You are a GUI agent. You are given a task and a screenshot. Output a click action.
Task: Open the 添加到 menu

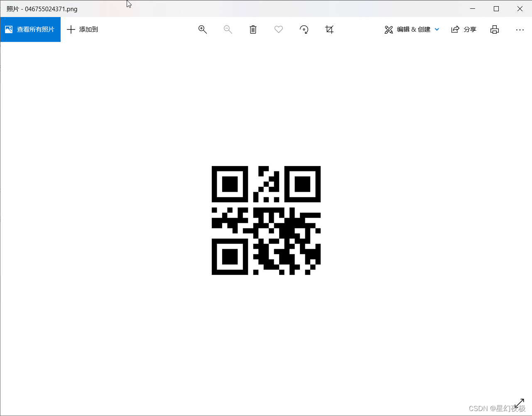pos(82,29)
